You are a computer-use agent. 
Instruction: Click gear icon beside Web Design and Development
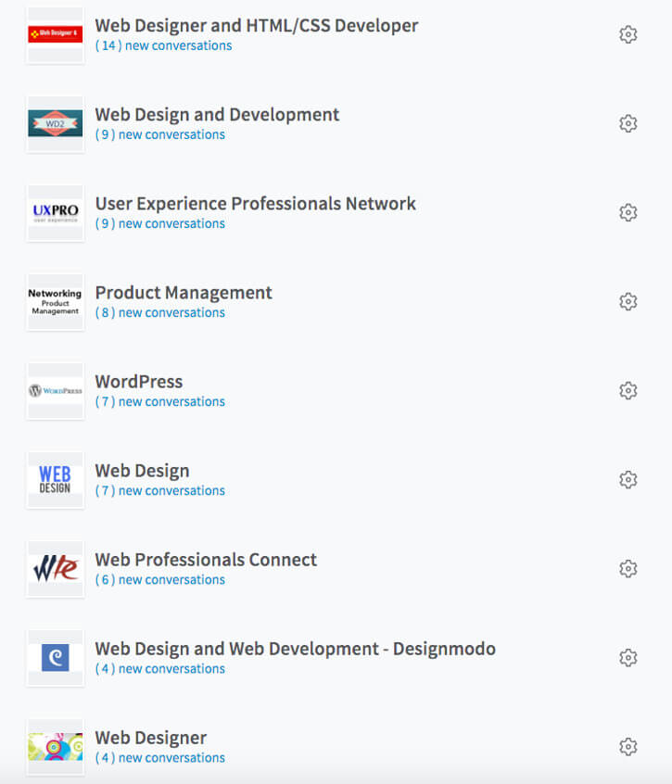(628, 123)
